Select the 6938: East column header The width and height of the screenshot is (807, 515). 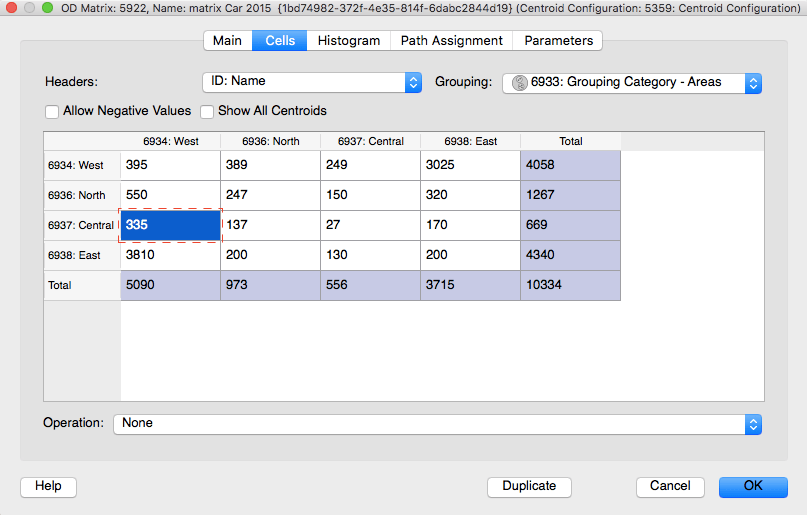pyautogui.click(x=470, y=141)
